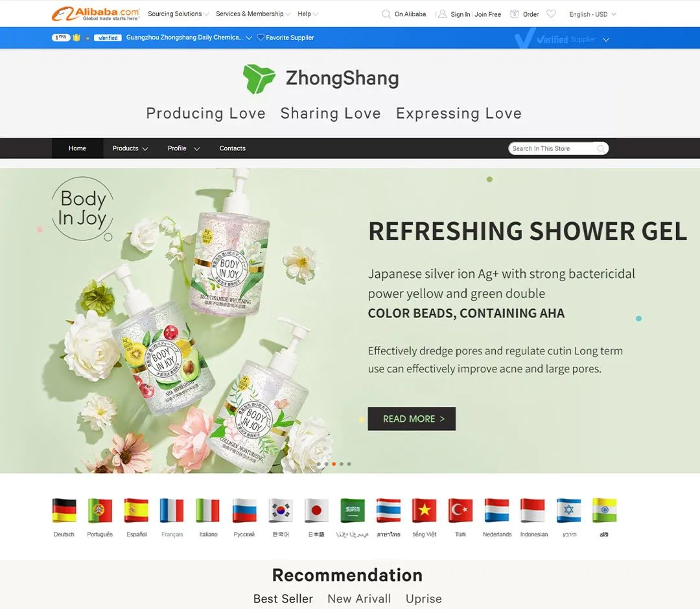This screenshot has width=700, height=609.
Task: Click the search magnifier in store search
Action: click(x=601, y=148)
